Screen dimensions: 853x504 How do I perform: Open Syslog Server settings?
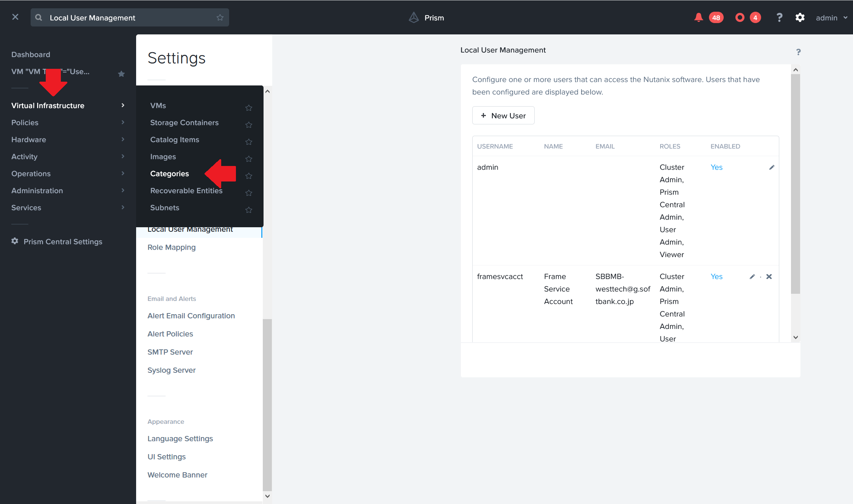(x=171, y=370)
